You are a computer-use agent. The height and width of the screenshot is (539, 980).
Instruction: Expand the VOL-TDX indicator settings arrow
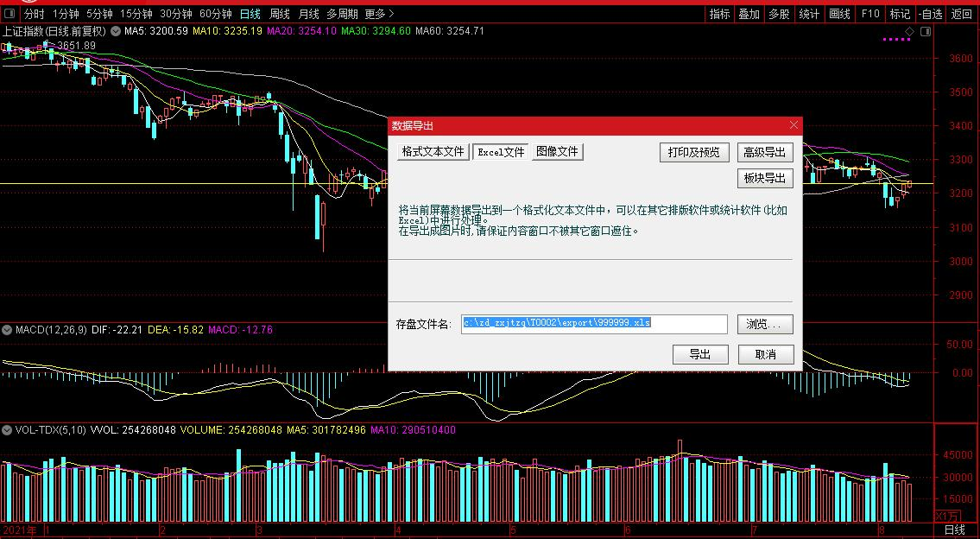(7, 430)
